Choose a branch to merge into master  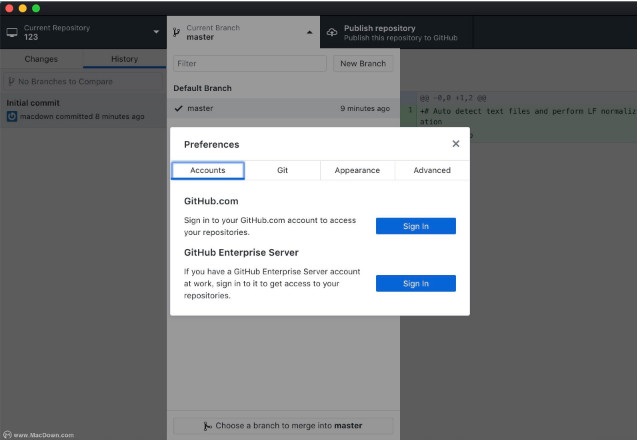tap(283, 426)
